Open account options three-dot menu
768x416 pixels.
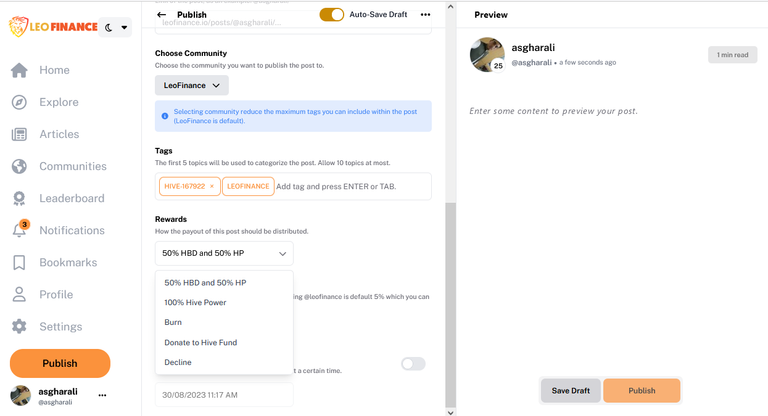click(102, 395)
